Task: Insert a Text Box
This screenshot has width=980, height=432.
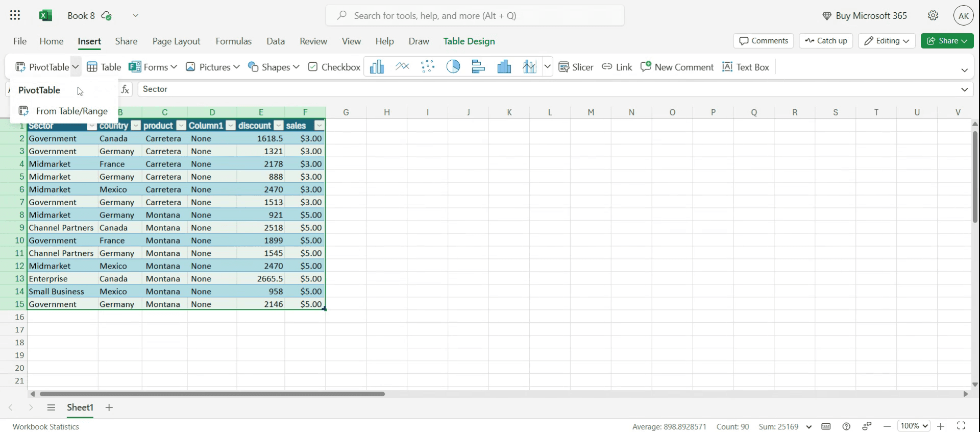Action: click(746, 67)
